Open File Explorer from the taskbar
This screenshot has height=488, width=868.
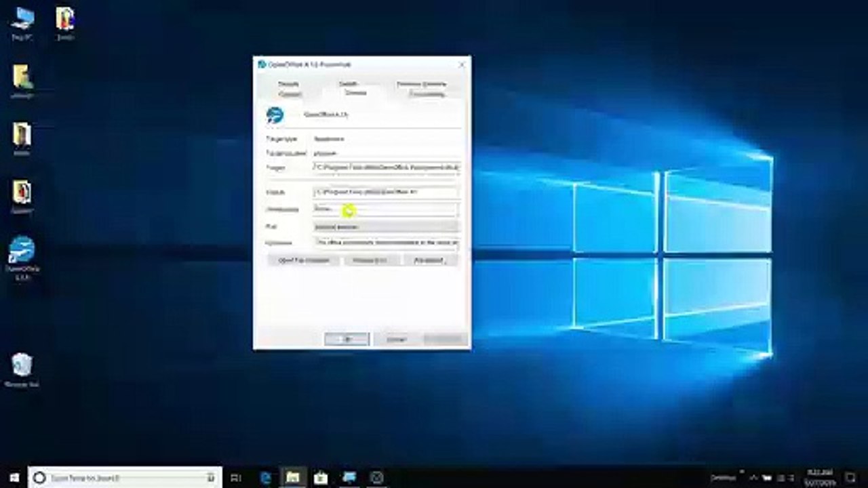click(x=293, y=478)
